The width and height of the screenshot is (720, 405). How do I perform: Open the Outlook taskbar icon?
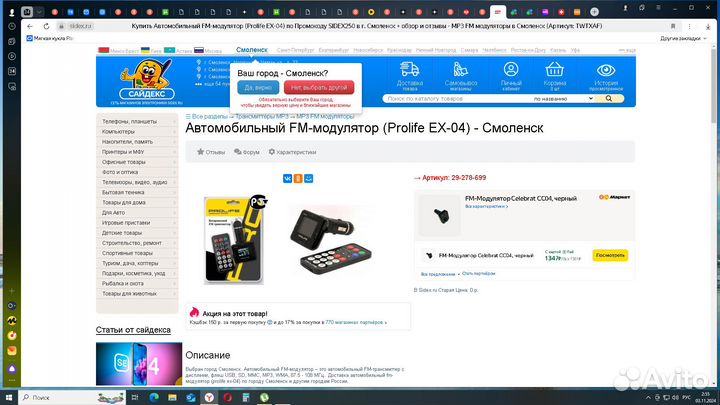click(191, 397)
